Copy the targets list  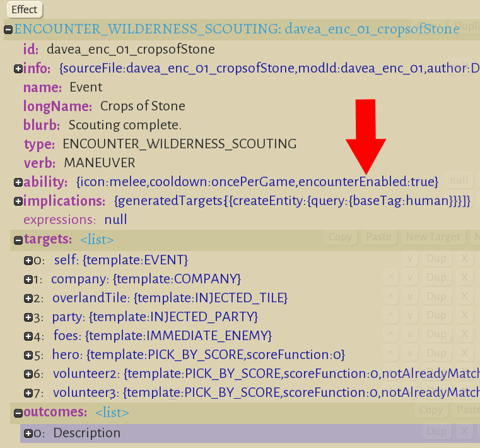point(340,237)
